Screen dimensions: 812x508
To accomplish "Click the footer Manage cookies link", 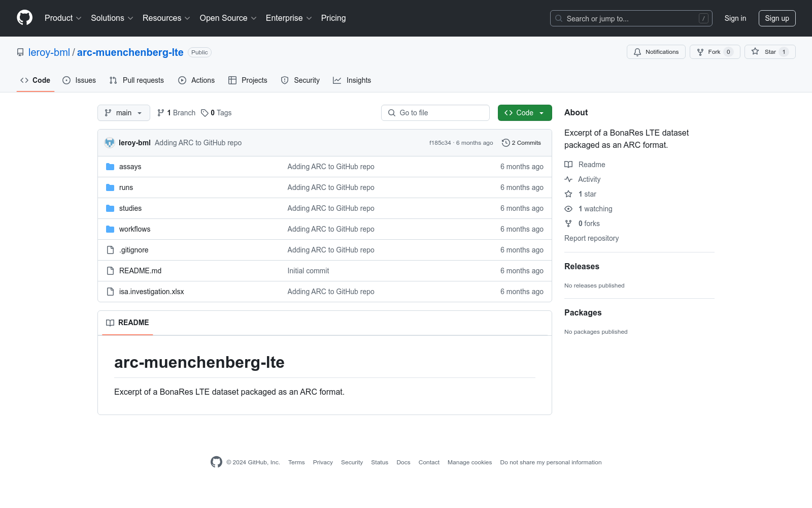I will [x=469, y=462].
